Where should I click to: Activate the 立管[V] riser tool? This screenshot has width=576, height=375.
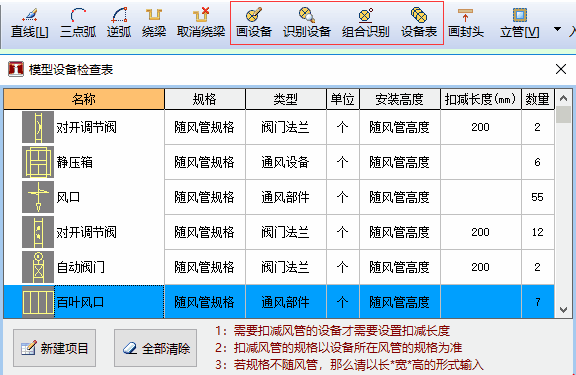[x=519, y=24]
